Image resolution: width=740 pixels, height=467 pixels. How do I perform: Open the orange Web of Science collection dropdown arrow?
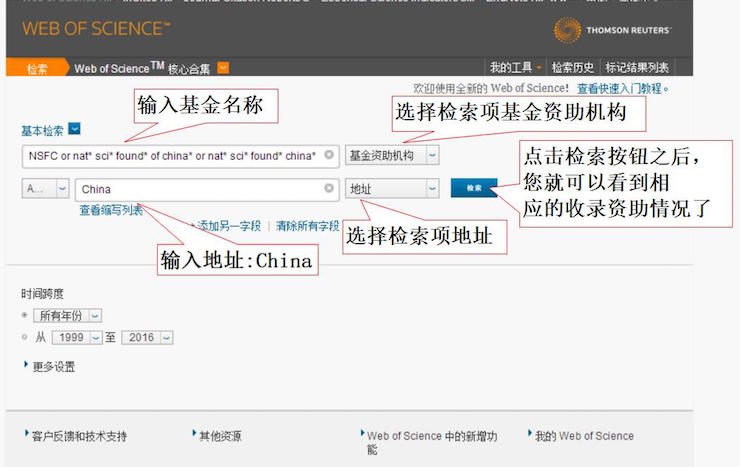tap(223, 68)
